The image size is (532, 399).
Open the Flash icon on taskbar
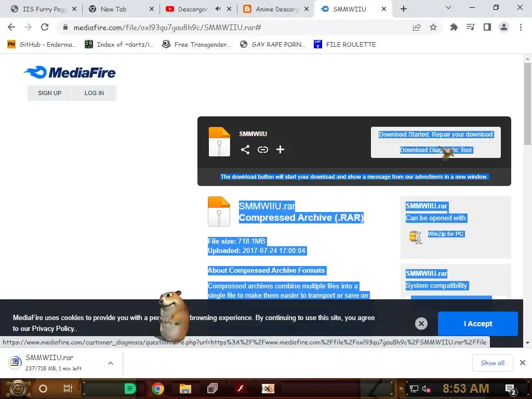pyautogui.click(x=240, y=389)
